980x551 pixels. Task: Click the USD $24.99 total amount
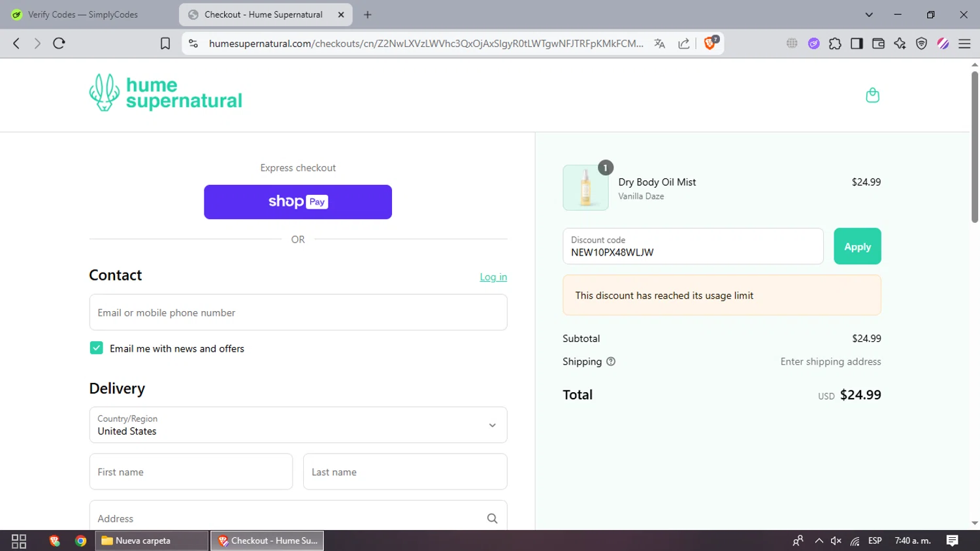click(849, 395)
